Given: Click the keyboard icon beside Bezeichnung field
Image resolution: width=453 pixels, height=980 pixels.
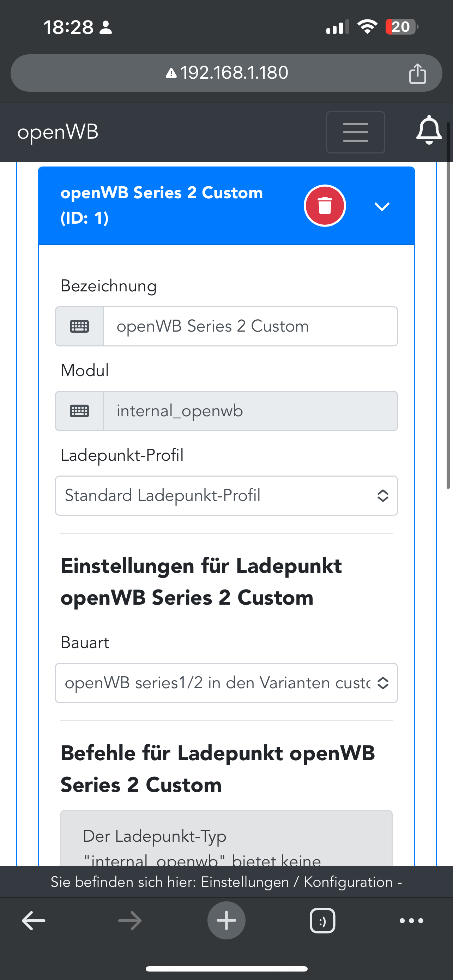Looking at the screenshot, I should (x=79, y=326).
